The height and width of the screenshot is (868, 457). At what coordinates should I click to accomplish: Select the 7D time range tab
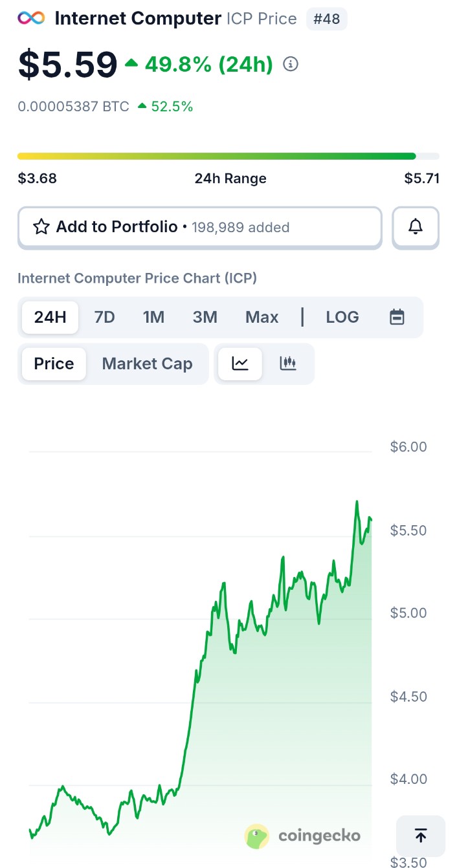click(104, 317)
